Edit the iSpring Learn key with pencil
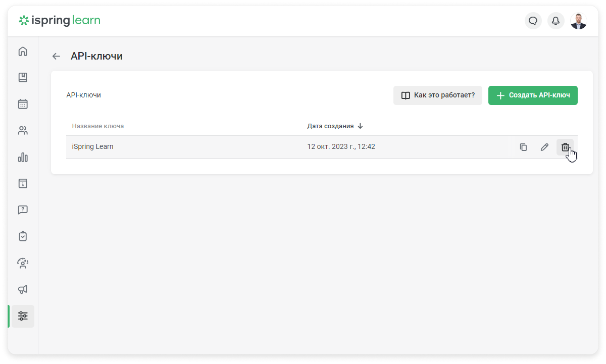606x364 pixels. pyautogui.click(x=544, y=147)
